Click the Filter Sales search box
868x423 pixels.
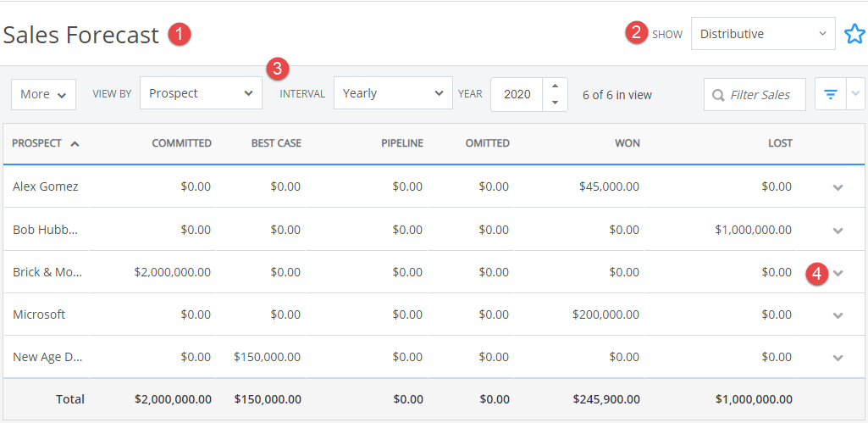click(755, 95)
